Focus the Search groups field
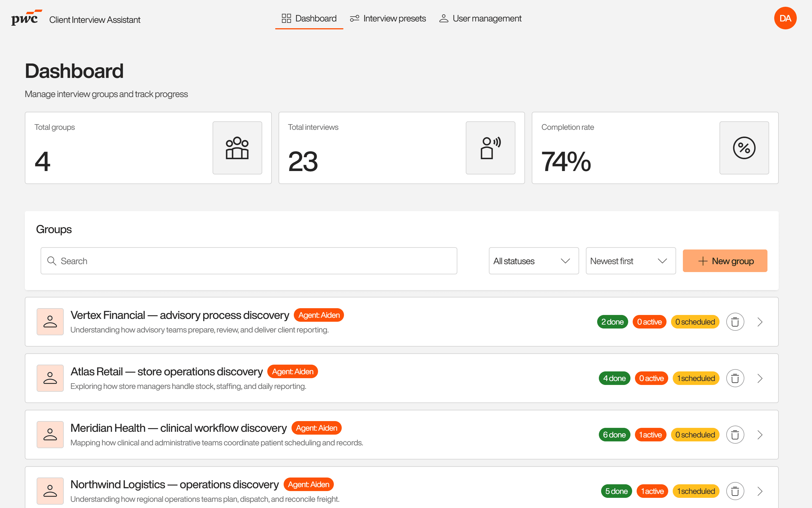812x508 pixels. pyautogui.click(x=249, y=261)
